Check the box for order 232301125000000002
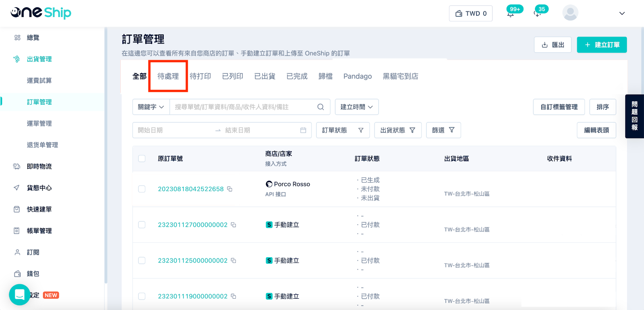This screenshot has width=644, height=310. point(142,260)
